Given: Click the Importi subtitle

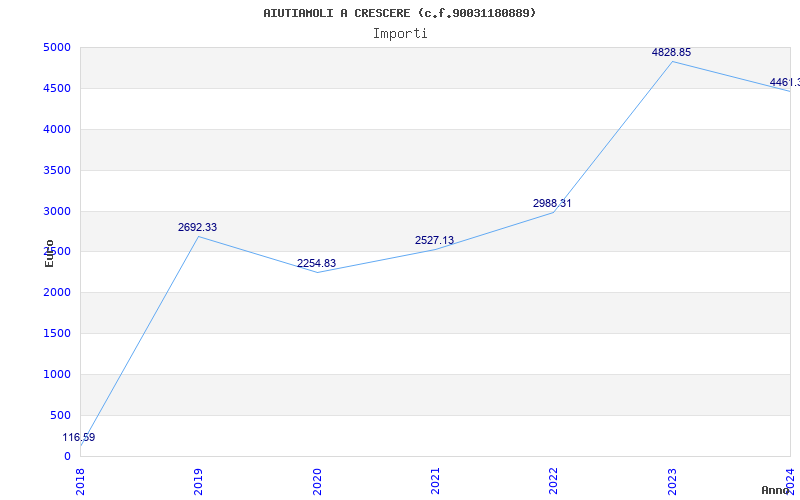Looking at the screenshot, I should [x=400, y=34].
